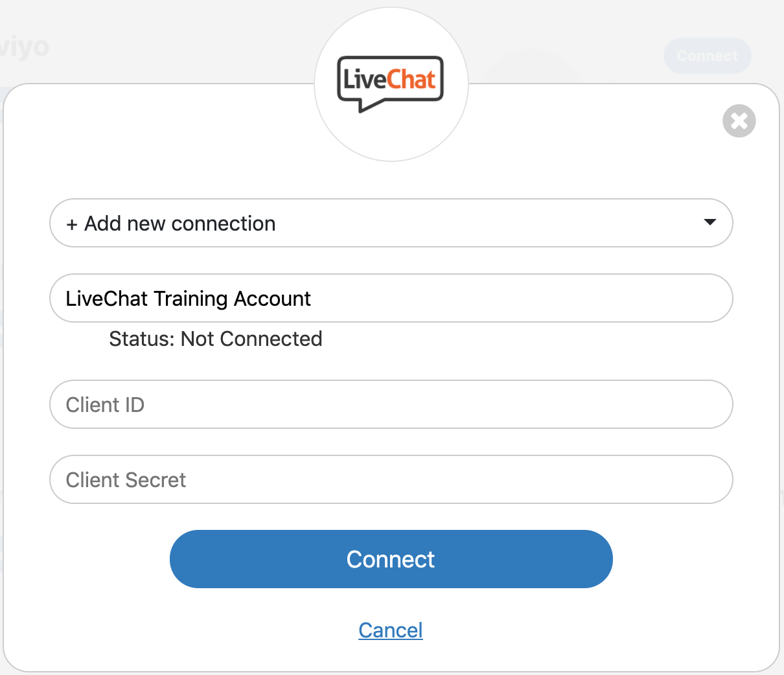784x675 pixels.
Task: Select the "Add new connection" option text
Action: point(180,223)
